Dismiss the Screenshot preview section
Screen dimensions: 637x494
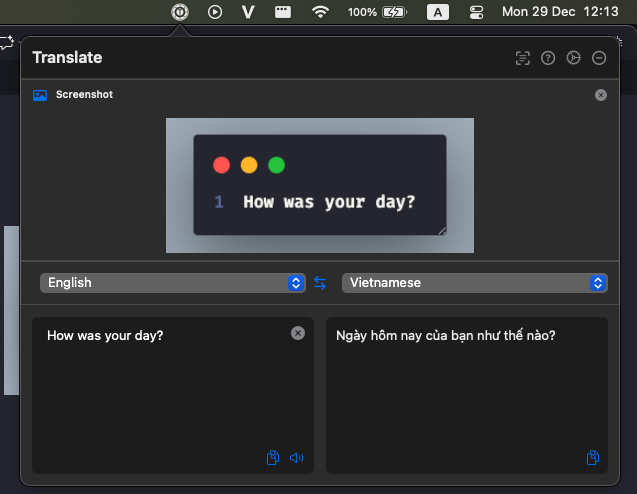coord(600,95)
